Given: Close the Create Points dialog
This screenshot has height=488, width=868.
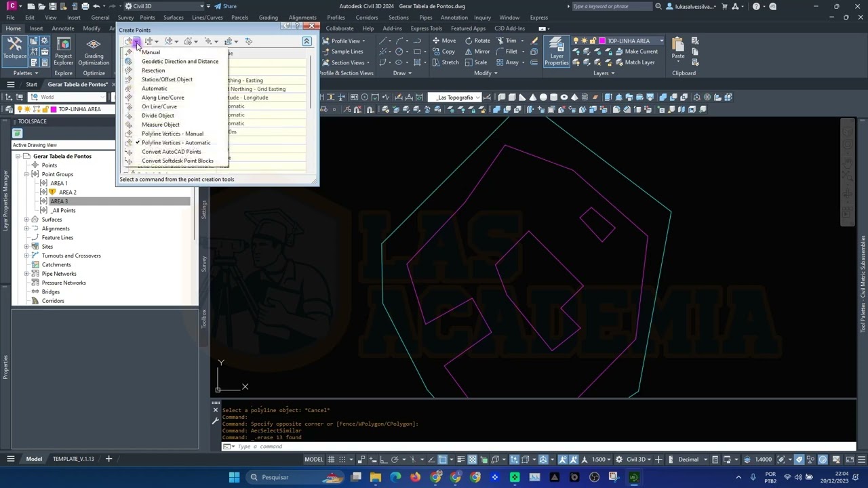Looking at the screenshot, I should coord(311,26).
